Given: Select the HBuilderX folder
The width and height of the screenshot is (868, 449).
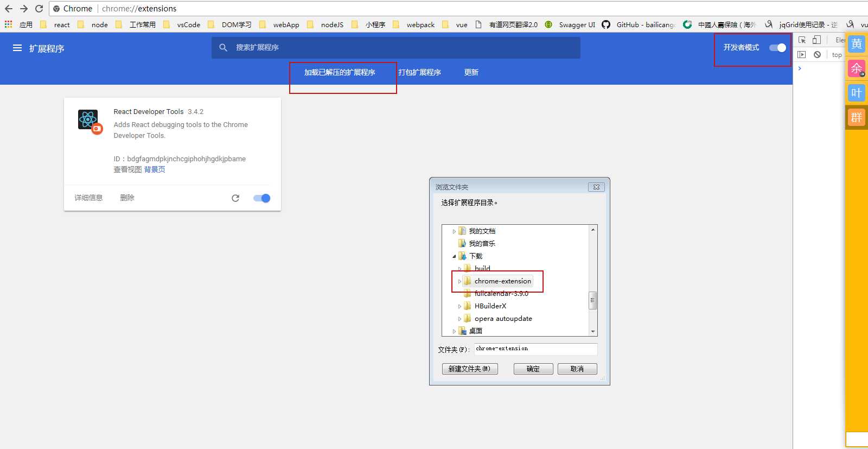Looking at the screenshot, I should coord(490,306).
